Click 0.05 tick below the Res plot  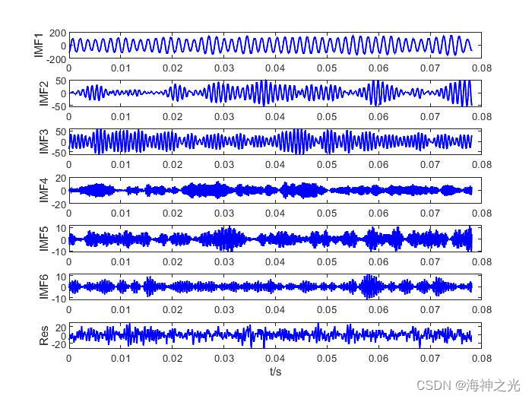tap(327, 358)
